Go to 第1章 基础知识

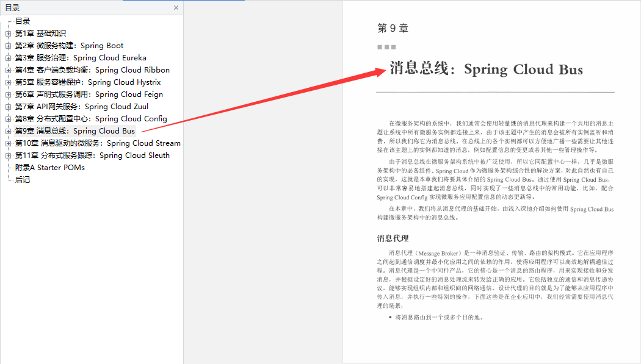(40, 34)
